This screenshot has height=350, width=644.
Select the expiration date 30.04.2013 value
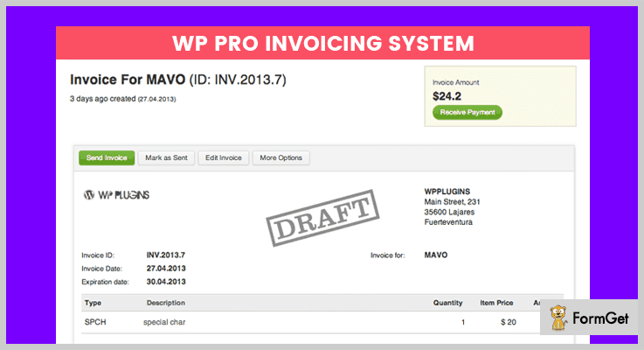[166, 282]
